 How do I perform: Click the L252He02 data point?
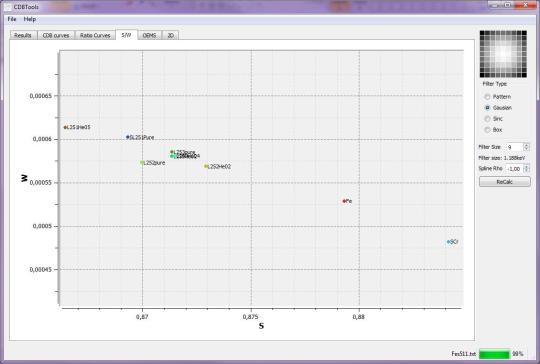point(206,166)
